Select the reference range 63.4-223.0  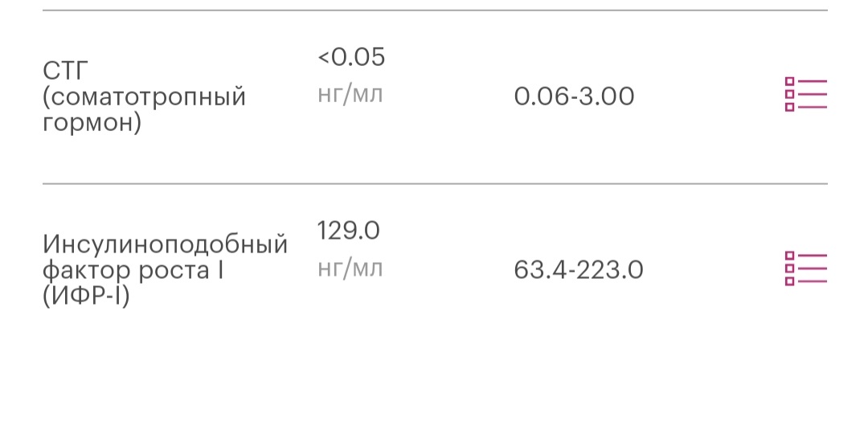coord(578,270)
